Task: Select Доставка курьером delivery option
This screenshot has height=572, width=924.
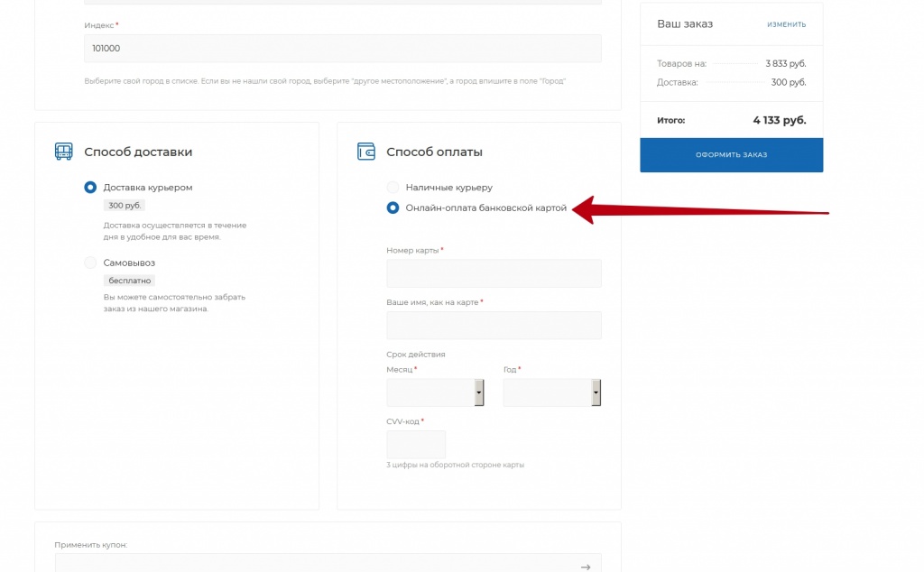Action: (x=90, y=188)
